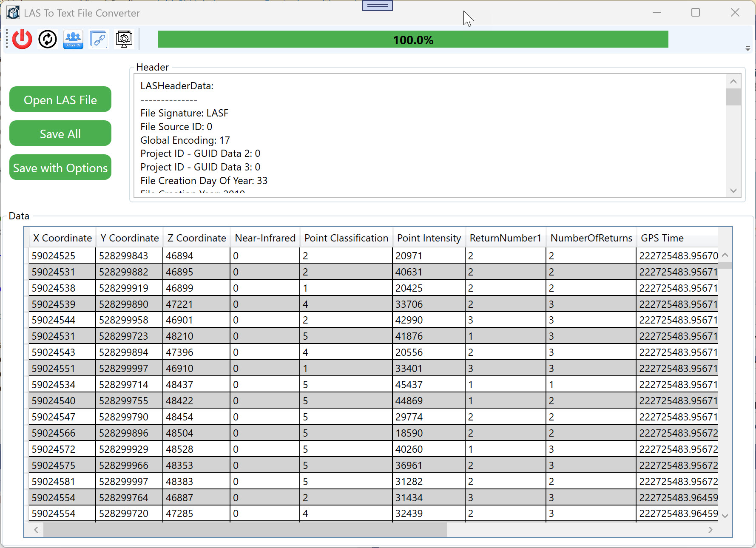Click the GPS Time column header
Image resolution: width=756 pixels, height=548 pixels.
tap(662, 238)
